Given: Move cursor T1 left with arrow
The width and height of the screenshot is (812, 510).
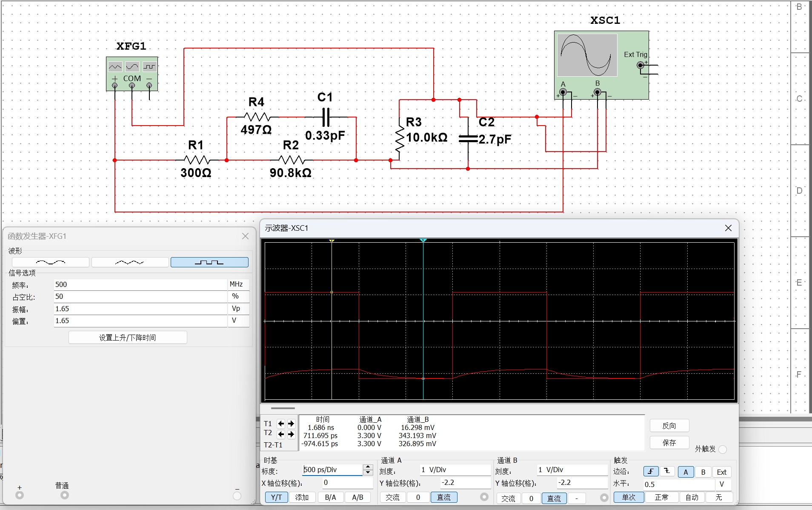Looking at the screenshot, I should point(281,424).
